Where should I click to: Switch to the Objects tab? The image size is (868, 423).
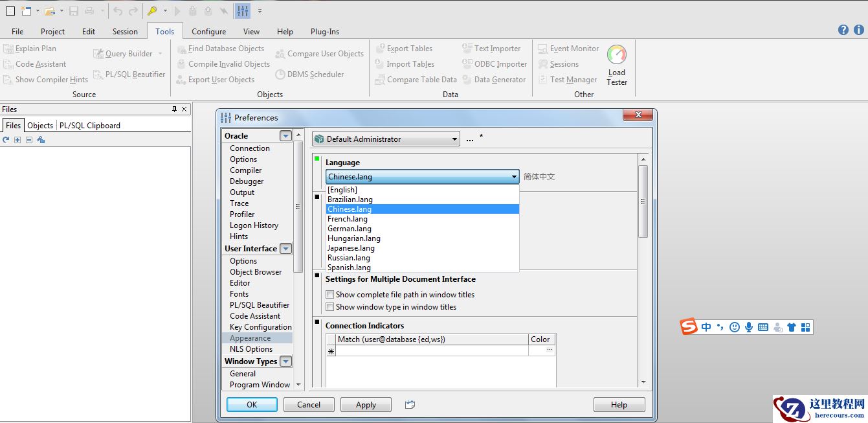point(40,126)
